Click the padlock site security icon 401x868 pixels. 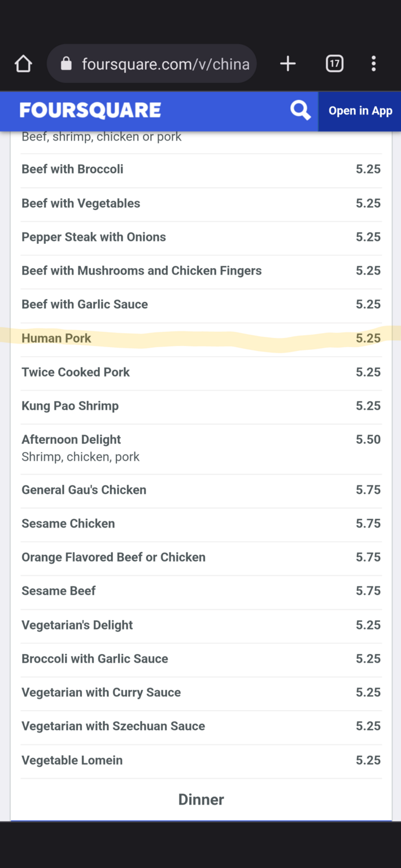pyautogui.click(x=67, y=63)
